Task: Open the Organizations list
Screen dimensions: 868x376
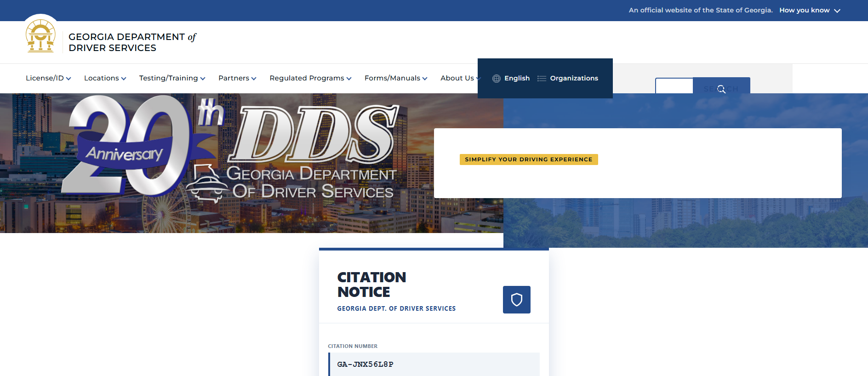Action: [x=568, y=79]
